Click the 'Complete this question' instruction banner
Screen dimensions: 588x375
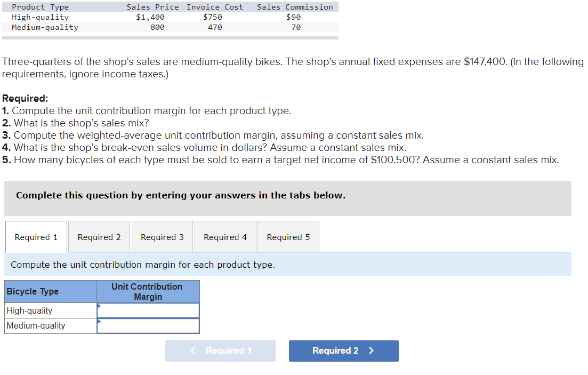(181, 195)
